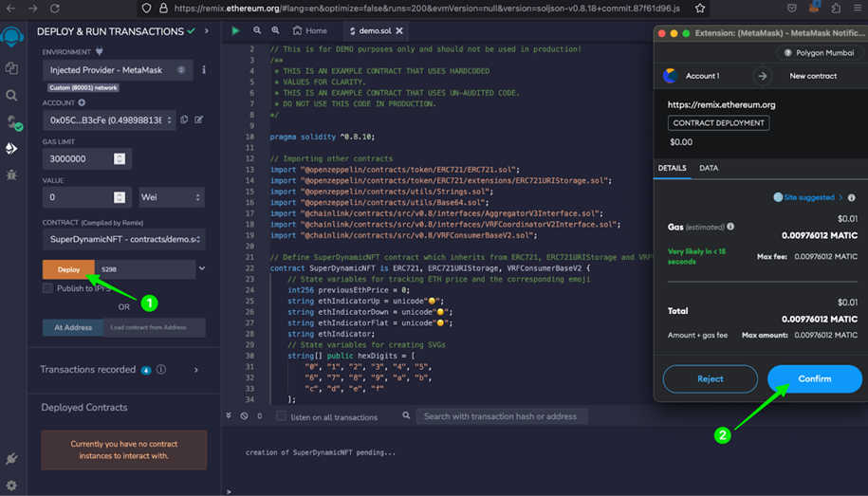Enable the Publish to IPFS checkbox
The height and width of the screenshot is (496, 868).
(x=47, y=288)
